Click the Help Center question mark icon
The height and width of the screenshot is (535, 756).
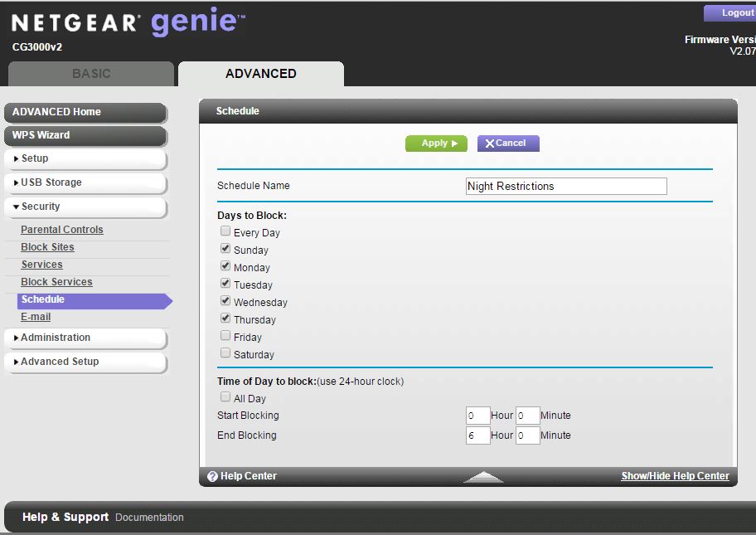[x=212, y=477]
